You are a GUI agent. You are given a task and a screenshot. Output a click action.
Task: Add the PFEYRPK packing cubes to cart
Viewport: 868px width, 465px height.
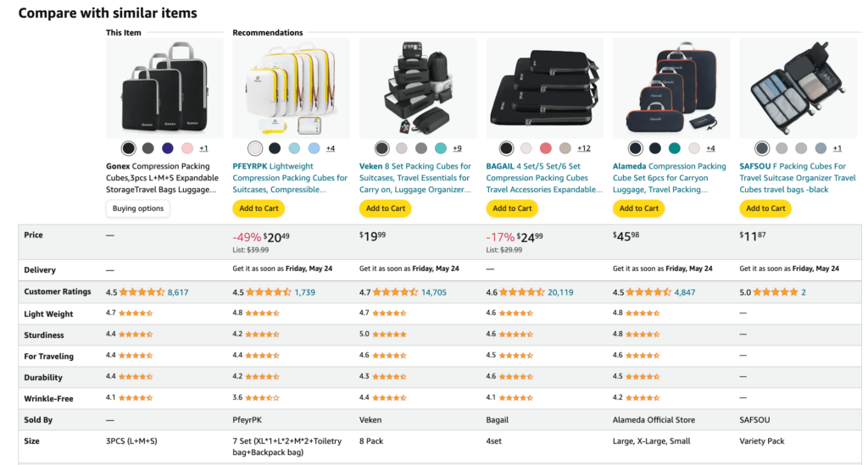tap(259, 208)
